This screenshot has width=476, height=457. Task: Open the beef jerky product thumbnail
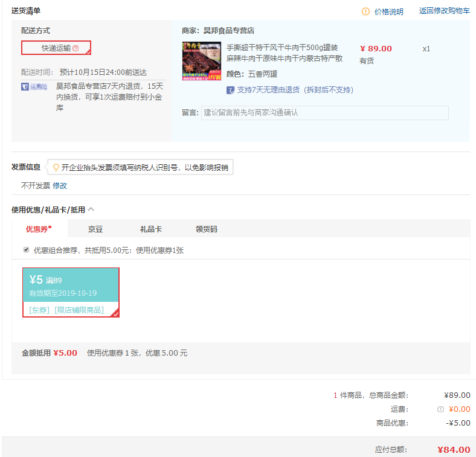(202, 61)
